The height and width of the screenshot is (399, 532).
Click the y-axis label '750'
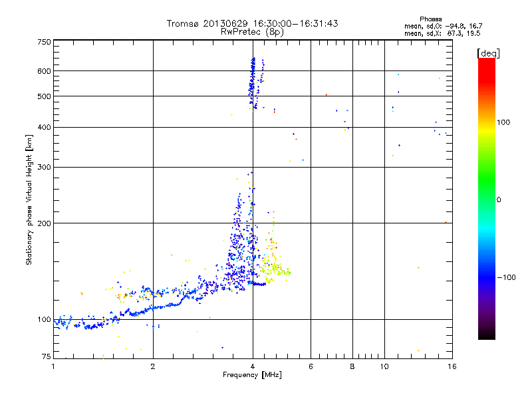coord(44,42)
